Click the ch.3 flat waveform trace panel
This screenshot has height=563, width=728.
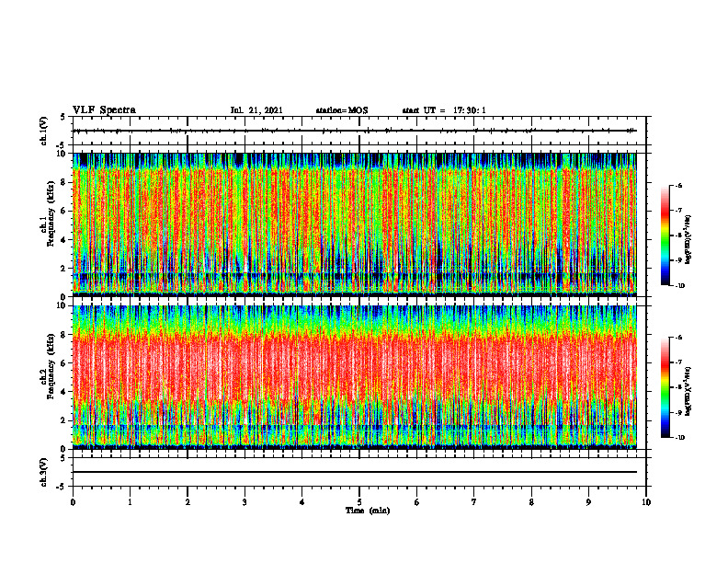click(x=359, y=472)
